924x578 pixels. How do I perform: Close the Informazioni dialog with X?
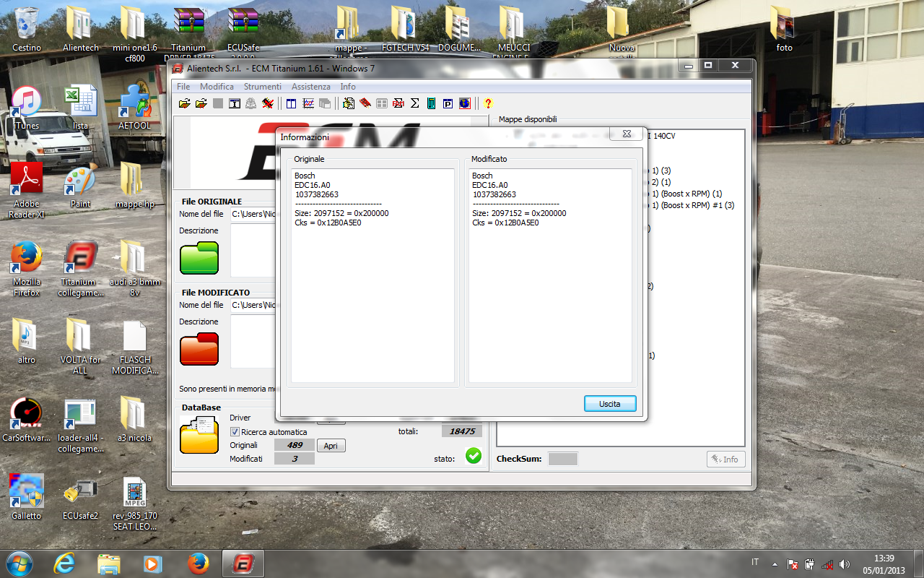pos(626,134)
